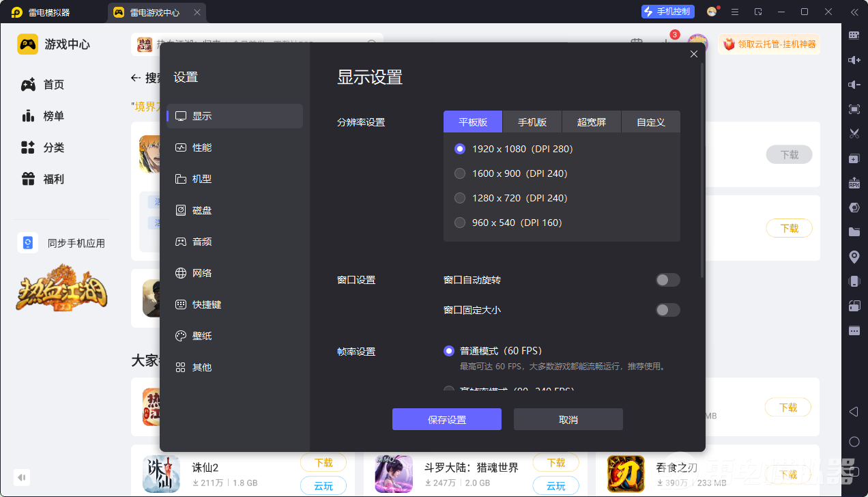Select 普通模式 (60 FPS) frame rate
This screenshot has height=497, width=868.
pos(448,350)
